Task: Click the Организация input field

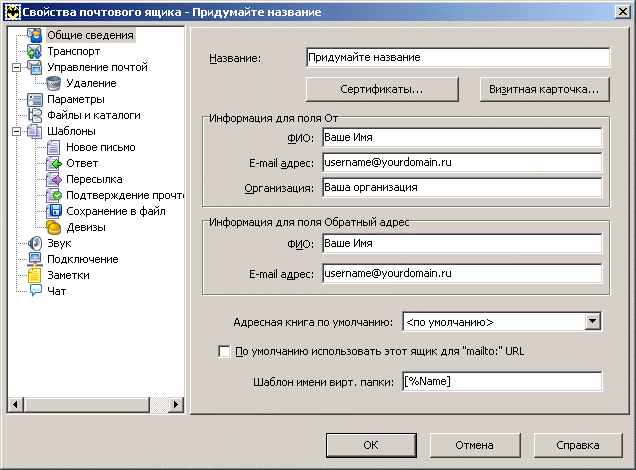Action: click(x=462, y=188)
